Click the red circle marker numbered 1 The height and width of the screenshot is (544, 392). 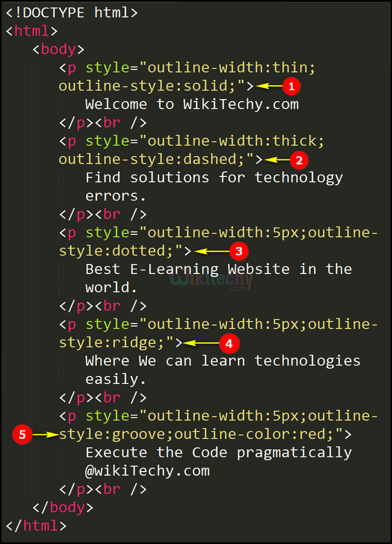[291, 86]
